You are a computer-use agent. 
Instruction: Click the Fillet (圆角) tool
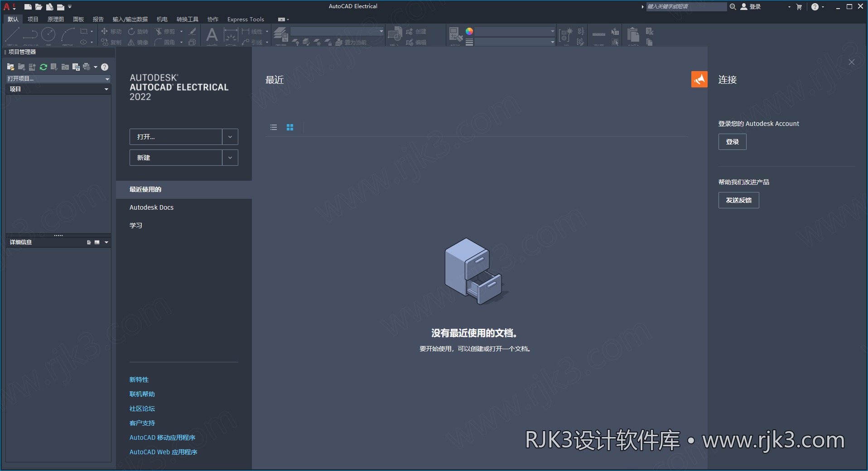click(165, 42)
